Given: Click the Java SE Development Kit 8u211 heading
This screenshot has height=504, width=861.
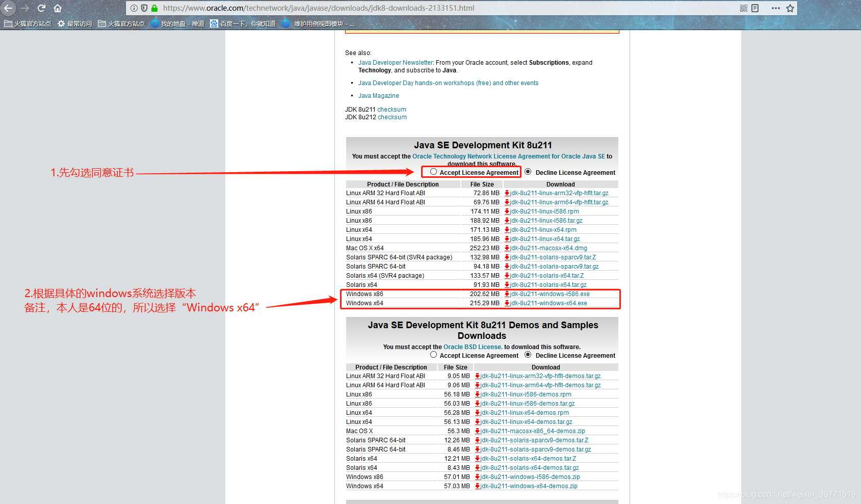Looking at the screenshot, I should [483, 145].
